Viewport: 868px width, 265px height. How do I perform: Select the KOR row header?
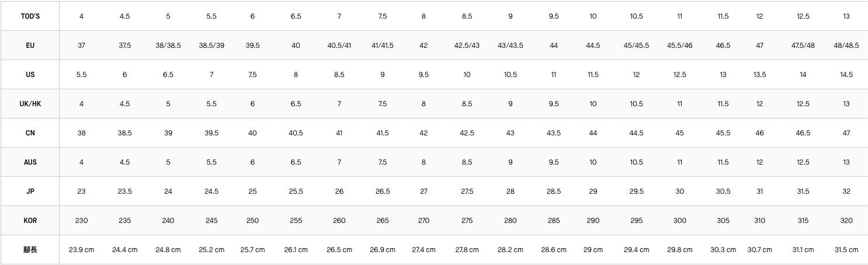pos(30,221)
